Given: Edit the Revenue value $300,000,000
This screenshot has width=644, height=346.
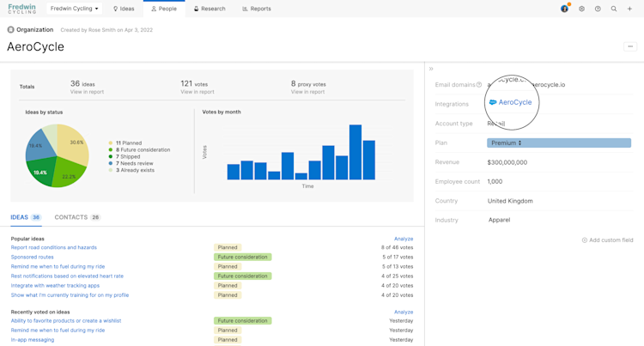Looking at the screenshot, I should coord(507,162).
